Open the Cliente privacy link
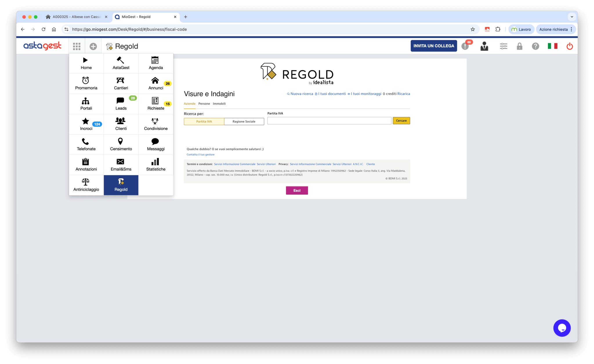 click(x=370, y=164)
